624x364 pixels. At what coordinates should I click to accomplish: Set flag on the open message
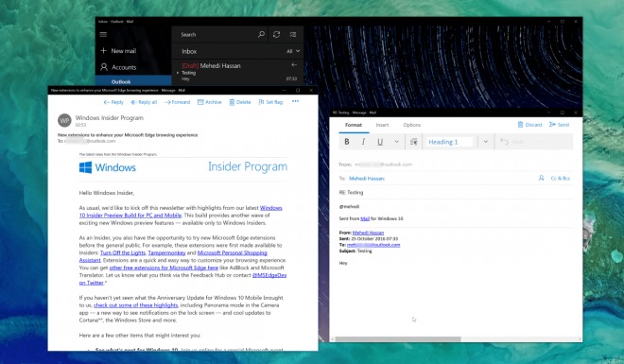[270, 102]
